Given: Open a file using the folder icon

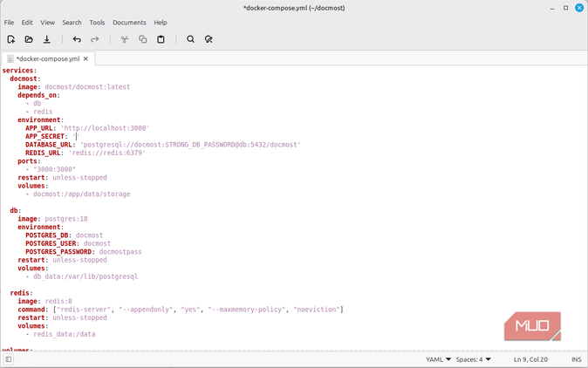Looking at the screenshot, I should (x=29, y=39).
